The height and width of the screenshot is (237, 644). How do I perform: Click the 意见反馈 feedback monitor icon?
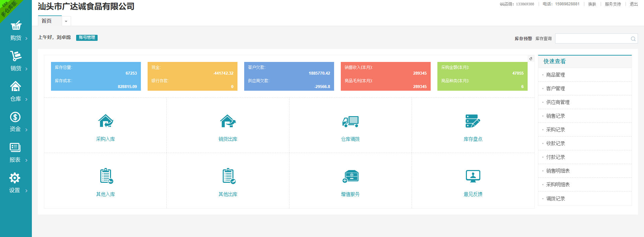(x=473, y=176)
